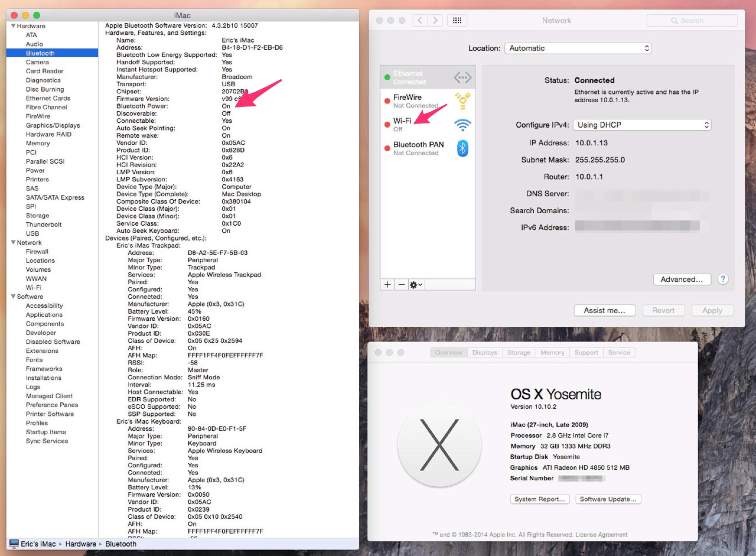Viewport: 756px width, 556px height.
Task: Click the Router value 10.0.1.1
Action: click(589, 177)
